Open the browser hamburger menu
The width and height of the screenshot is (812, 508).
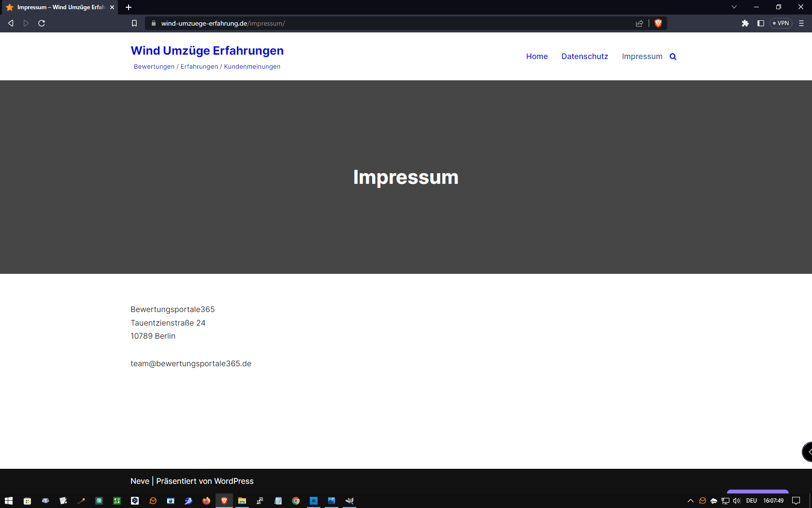(x=801, y=23)
